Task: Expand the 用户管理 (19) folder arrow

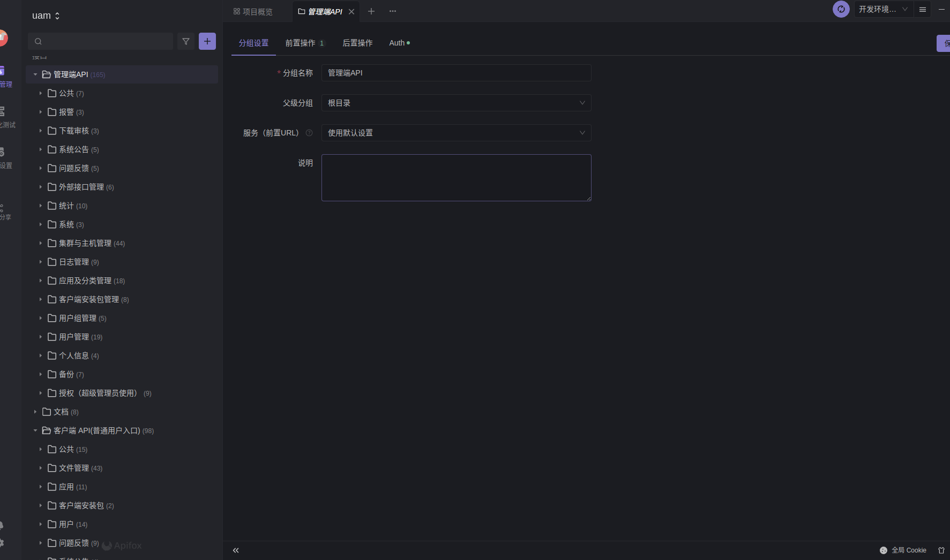Action: [40, 337]
